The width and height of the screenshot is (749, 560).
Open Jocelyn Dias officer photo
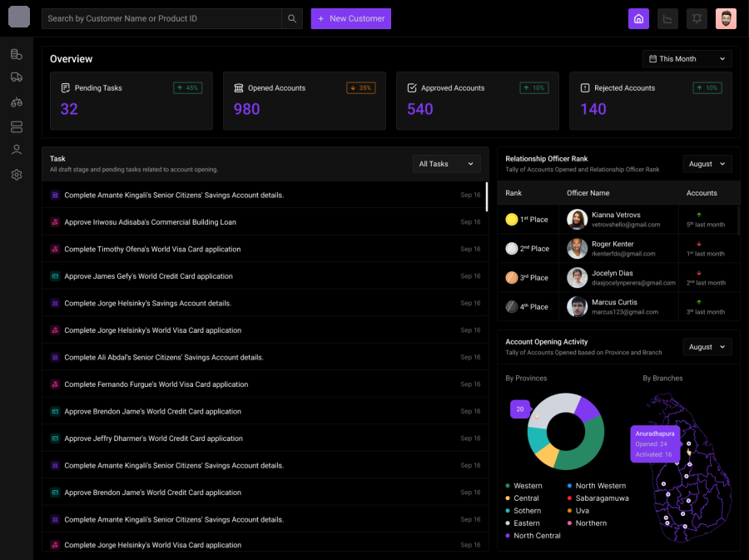(577, 277)
